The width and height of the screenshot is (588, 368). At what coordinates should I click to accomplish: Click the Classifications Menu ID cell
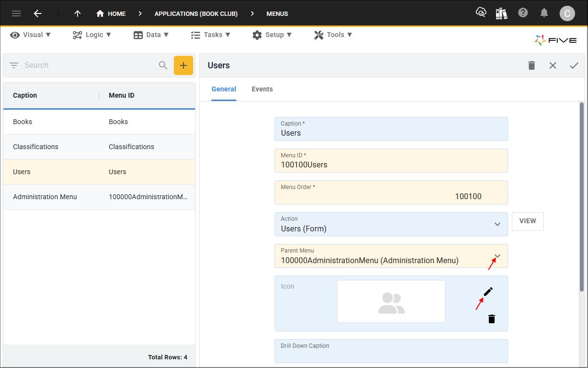point(131,147)
